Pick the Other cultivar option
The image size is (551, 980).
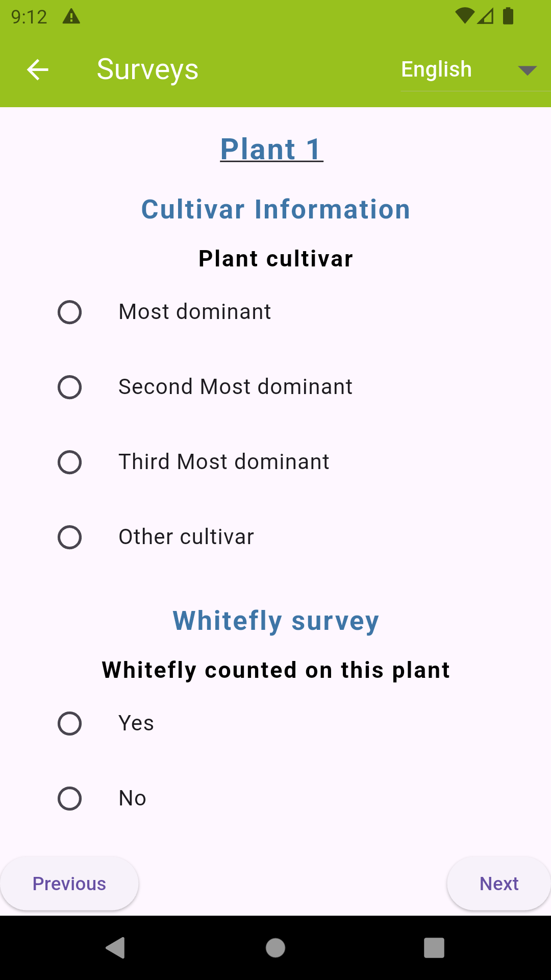pos(70,537)
